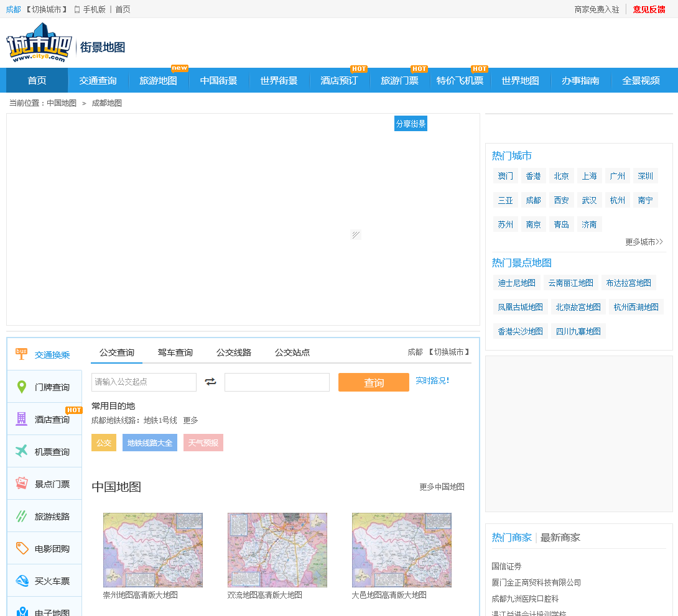Image resolution: width=678 pixels, height=616 pixels.
Task: Click the green pin icon for 门牌查询
Action: pos(21,387)
